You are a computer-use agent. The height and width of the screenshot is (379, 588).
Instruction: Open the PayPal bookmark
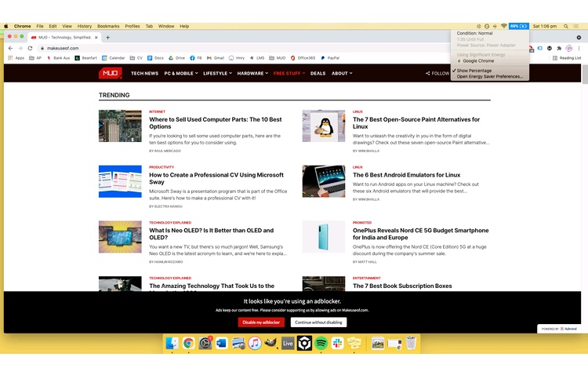pyautogui.click(x=330, y=58)
